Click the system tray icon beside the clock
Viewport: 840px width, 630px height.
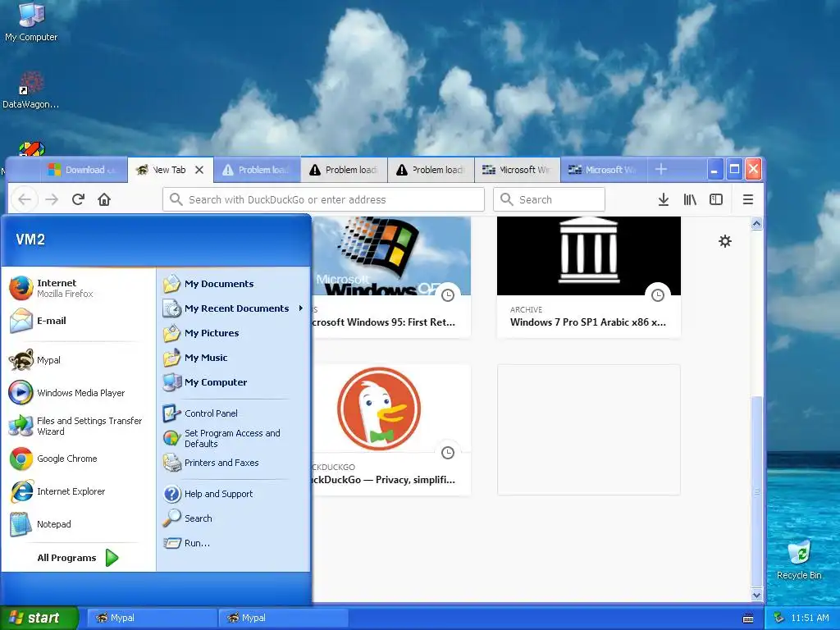[779, 618]
